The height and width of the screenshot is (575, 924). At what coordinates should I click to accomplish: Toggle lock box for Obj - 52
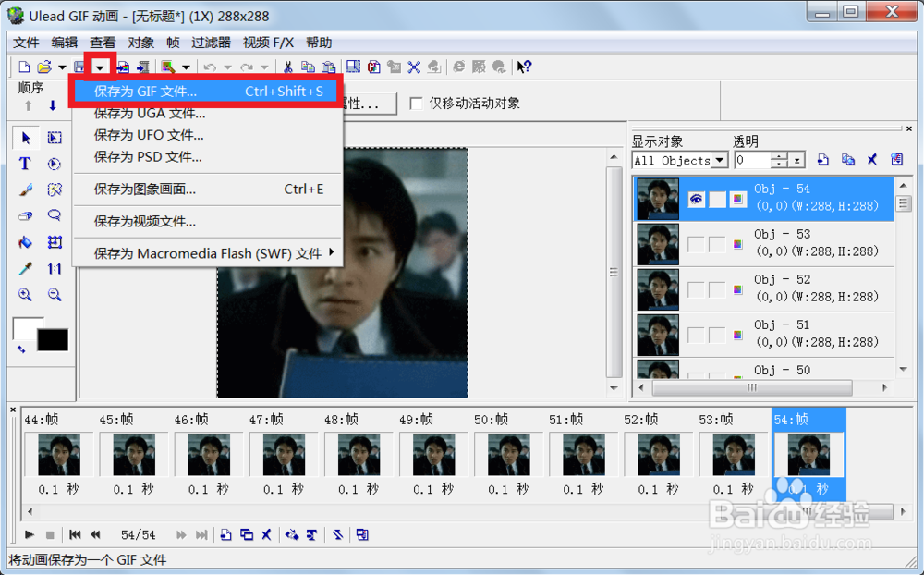[717, 289]
